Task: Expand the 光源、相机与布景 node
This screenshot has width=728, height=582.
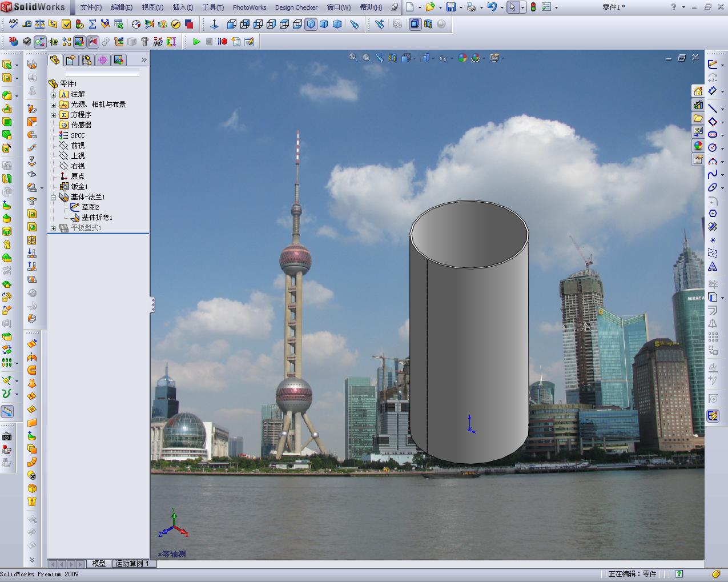Action: click(x=54, y=105)
